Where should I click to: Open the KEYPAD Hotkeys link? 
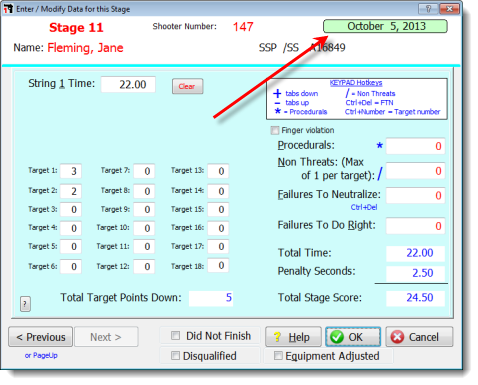(x=356, y=83)
